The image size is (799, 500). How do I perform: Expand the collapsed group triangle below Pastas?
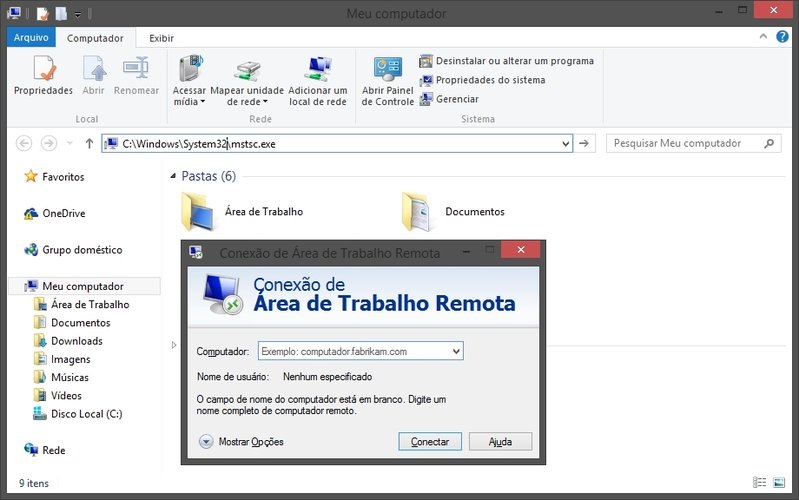tap(174, 345)
